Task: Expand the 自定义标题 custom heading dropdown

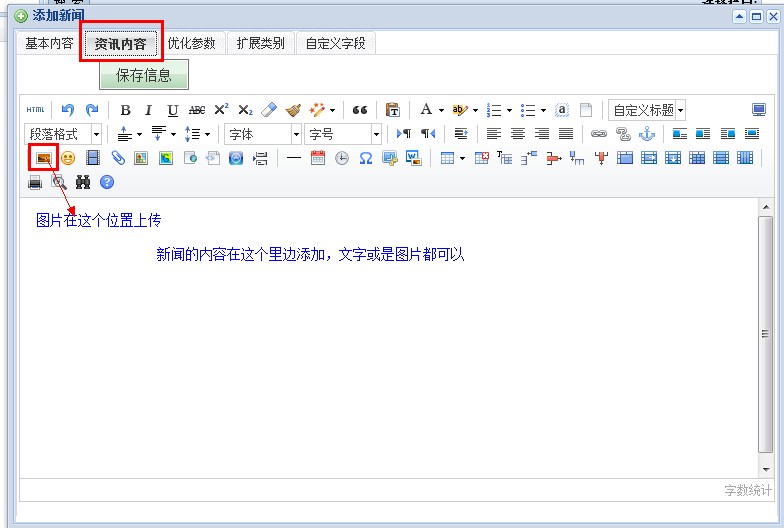Action: pyautogui.click(x=647, y=110)
